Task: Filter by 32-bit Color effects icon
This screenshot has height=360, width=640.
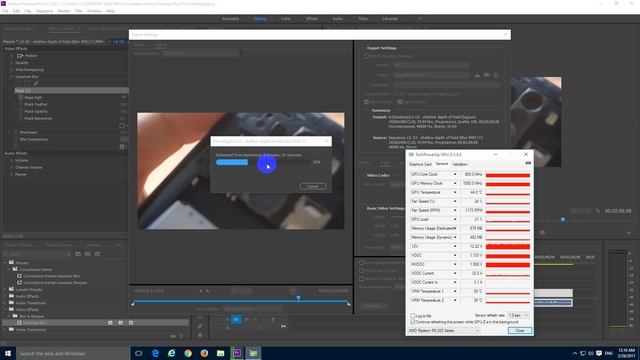Action: pos(87,254)
